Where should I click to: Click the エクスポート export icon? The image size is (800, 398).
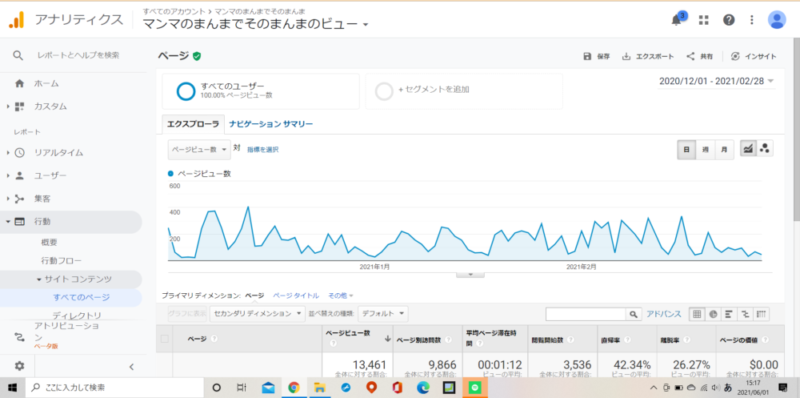pos(626,57)
